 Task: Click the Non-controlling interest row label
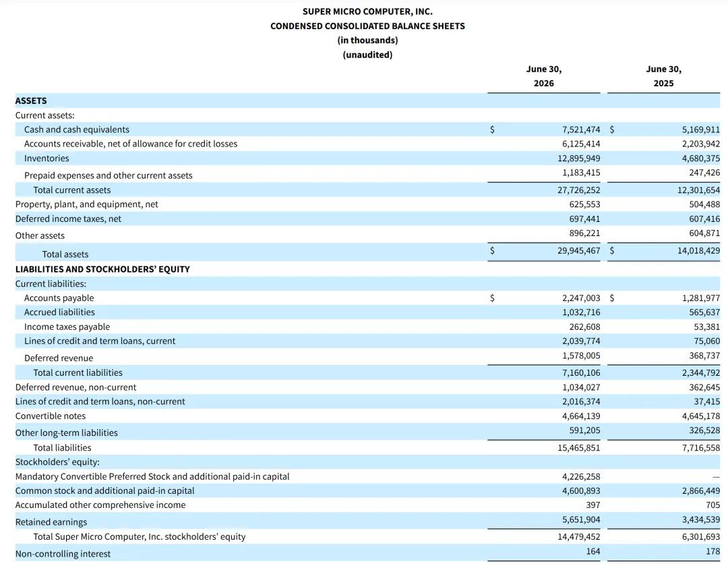(x=63, y=554)
